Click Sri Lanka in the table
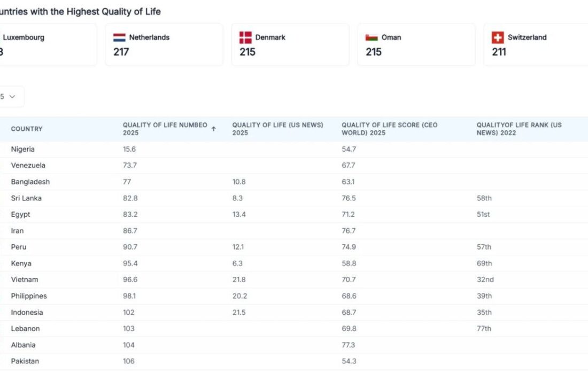The height and width of the screenshot is (374, 588). point(26,198)
